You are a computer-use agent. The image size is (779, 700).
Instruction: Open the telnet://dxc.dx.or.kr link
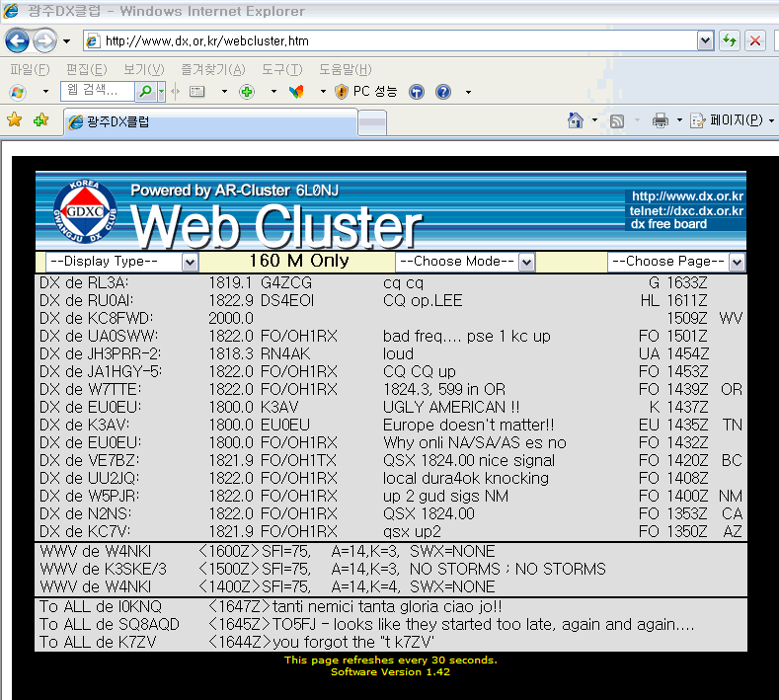[686, 210]
